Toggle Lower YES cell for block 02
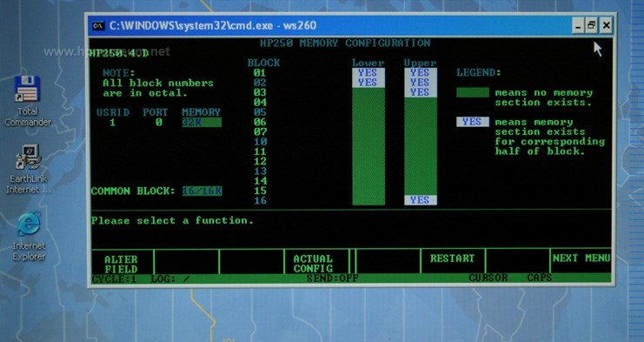The height and width of the screenshot is (342, 644). click(x=368, y=83)
